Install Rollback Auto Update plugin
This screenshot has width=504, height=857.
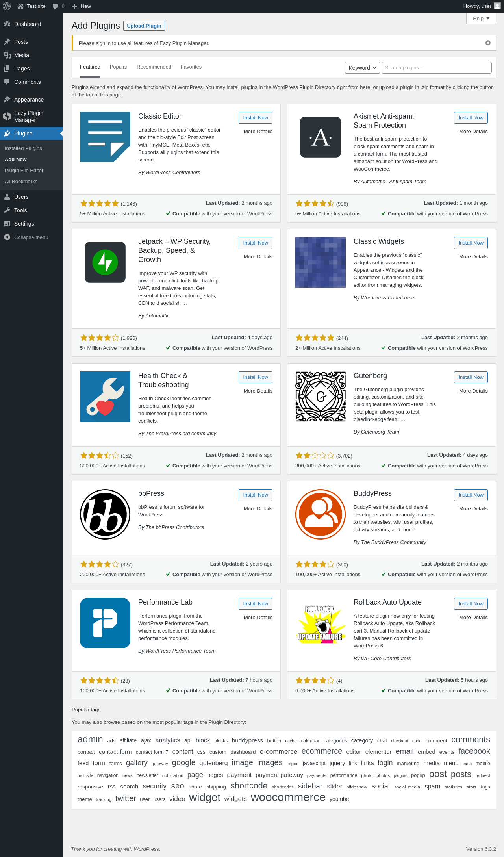click(x=471, y=604)
